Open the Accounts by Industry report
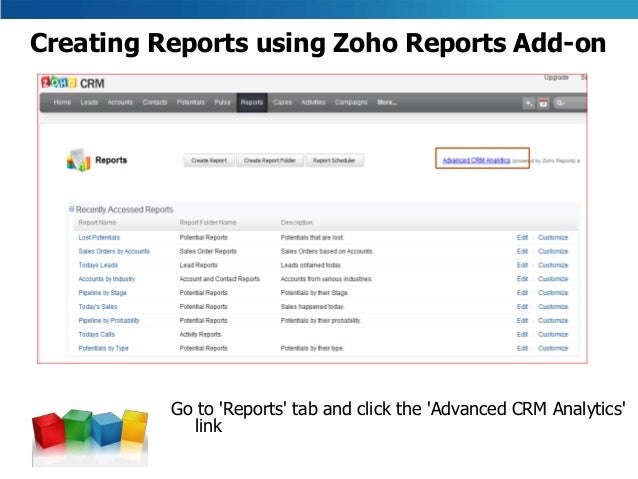 107,279
